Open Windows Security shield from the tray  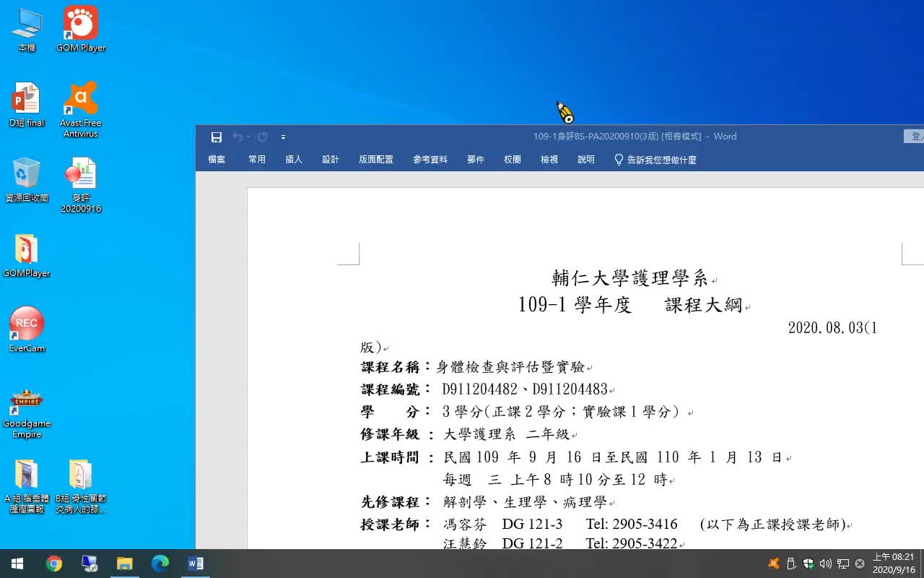808,564
